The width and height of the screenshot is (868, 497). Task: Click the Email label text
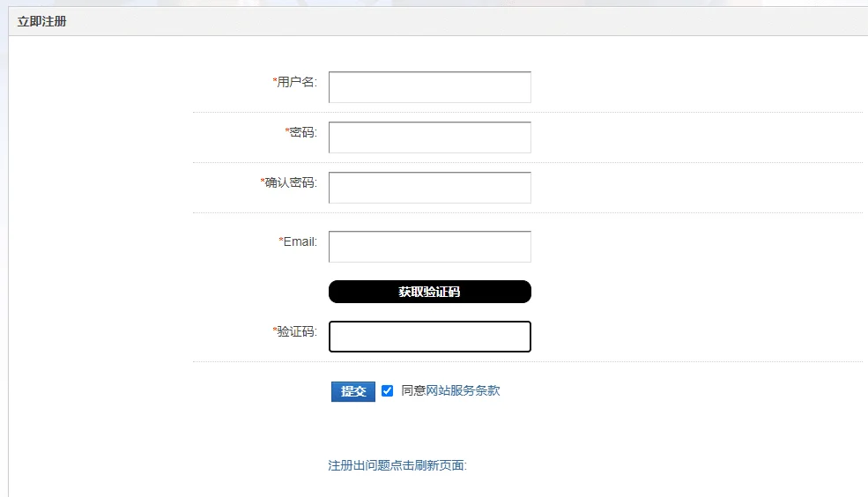tap(300, 241)
